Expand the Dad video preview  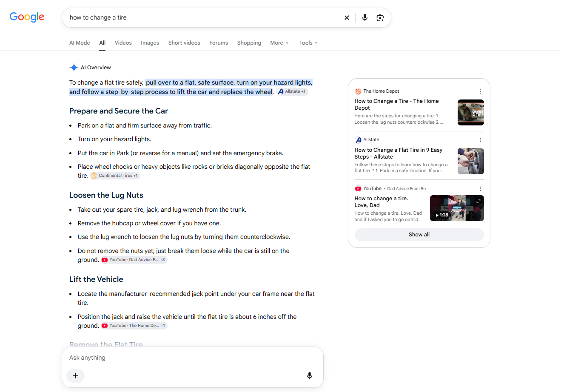[478, 201]
